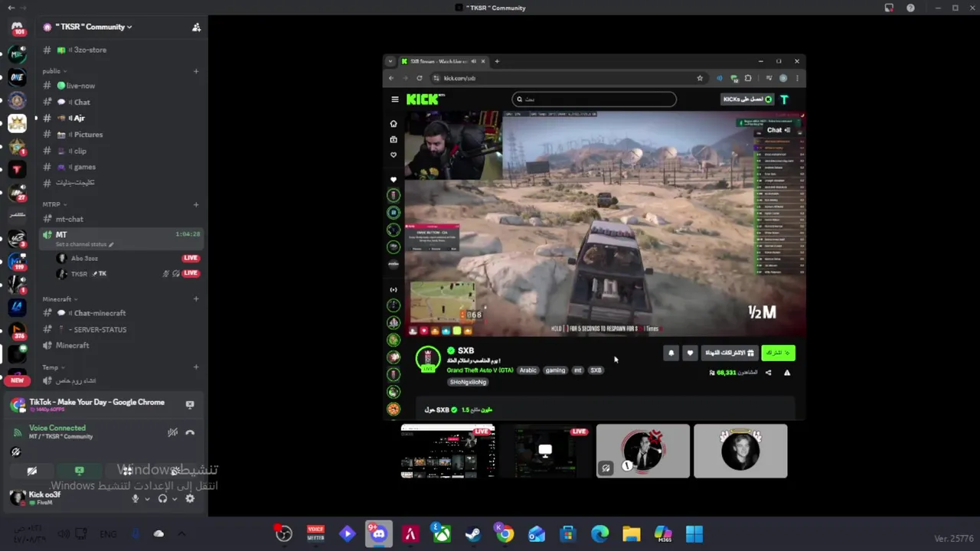Click the heart follow button beside SXB

(690, 353)
